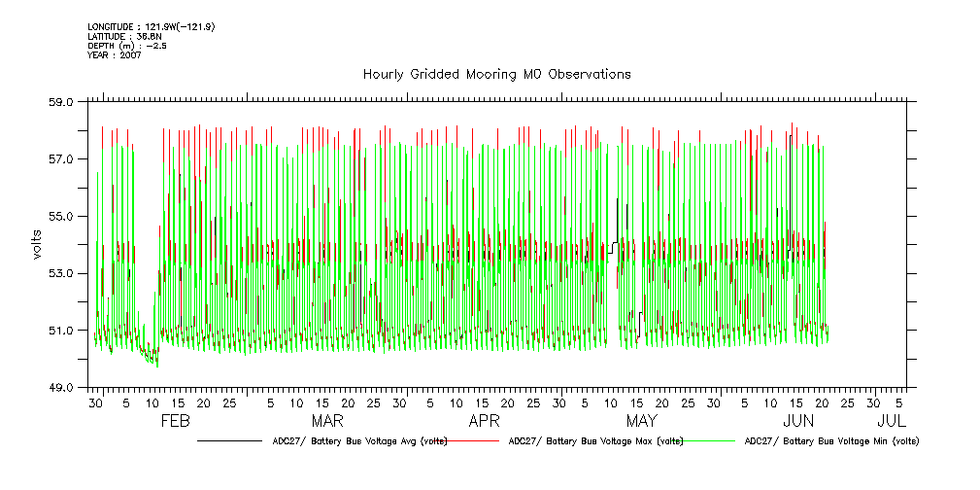The image size is (980, 490).
Task: Select the Battery Bus Voltage Max legend entry
Action: coord(595,440)
